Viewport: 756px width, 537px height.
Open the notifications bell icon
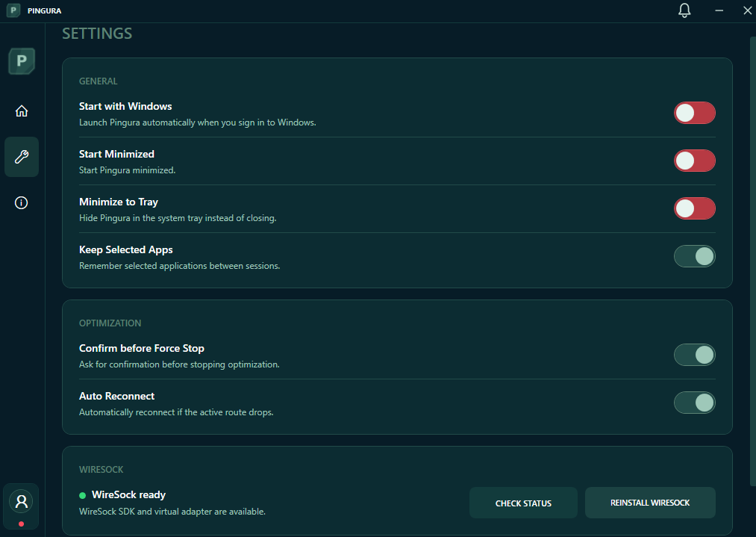click(684, 10)
